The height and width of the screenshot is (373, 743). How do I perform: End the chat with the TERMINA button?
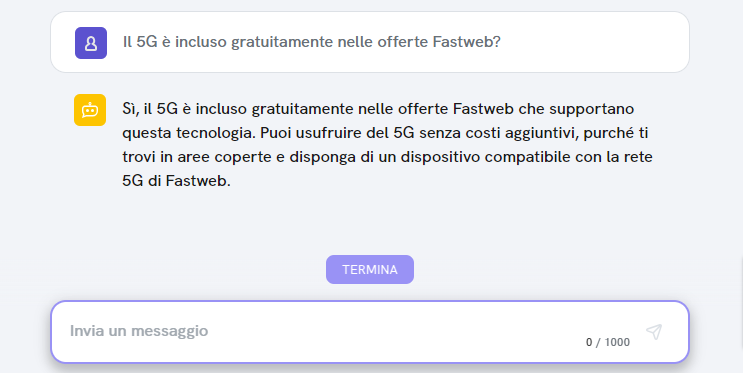370,270
